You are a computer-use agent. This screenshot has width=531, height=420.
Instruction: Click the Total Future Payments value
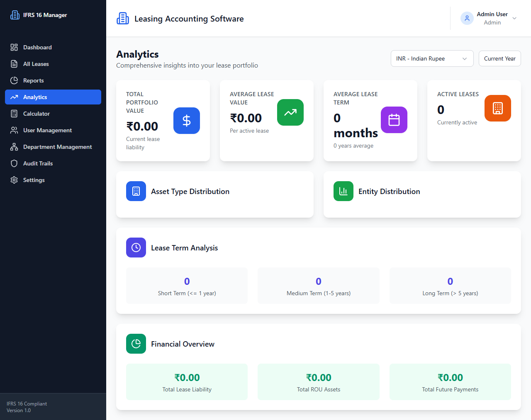[x=450, y=377]
